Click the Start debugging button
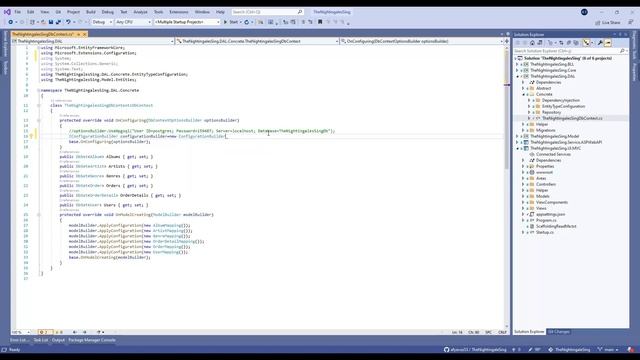The height and width of the screenshot is (360, 640). click(x=231, y=22)
